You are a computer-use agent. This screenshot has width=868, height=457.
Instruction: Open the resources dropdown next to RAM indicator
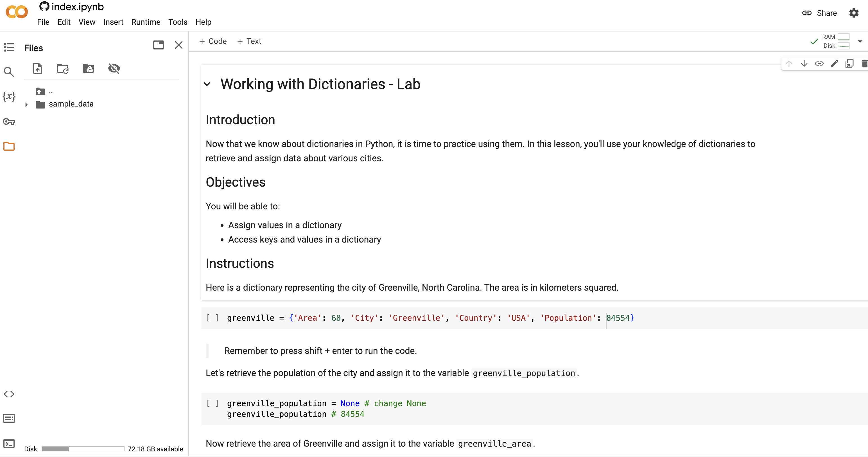click(860, 41)
